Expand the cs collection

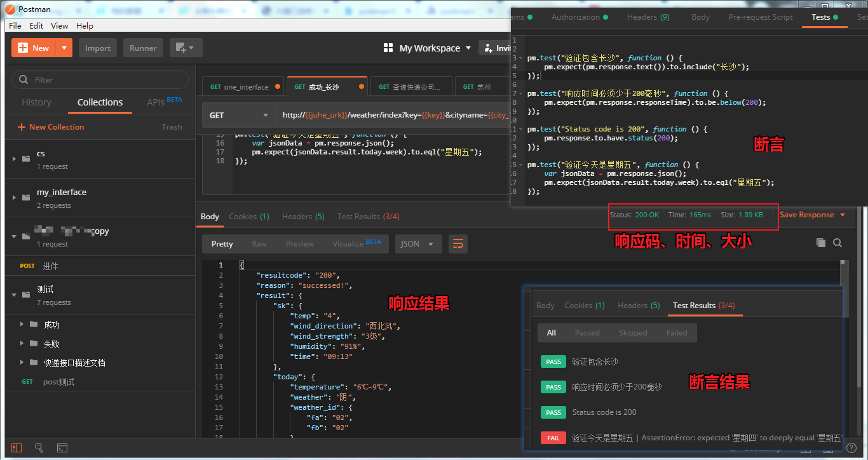14,158
